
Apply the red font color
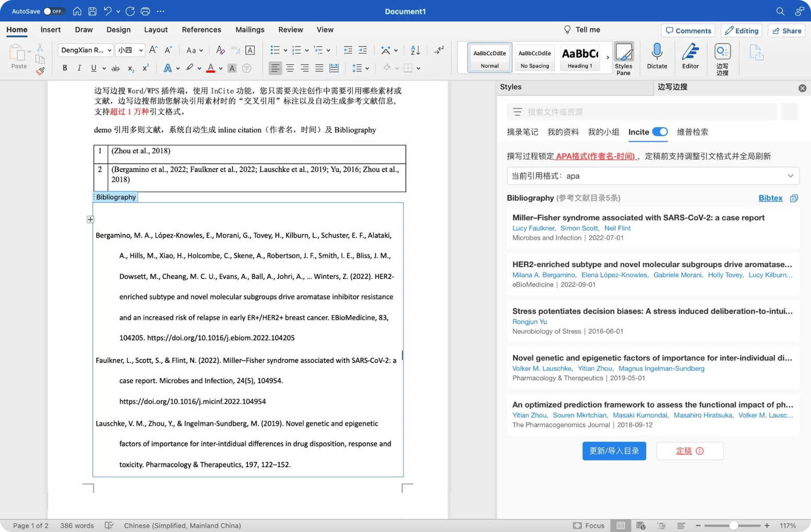point(211,68)
